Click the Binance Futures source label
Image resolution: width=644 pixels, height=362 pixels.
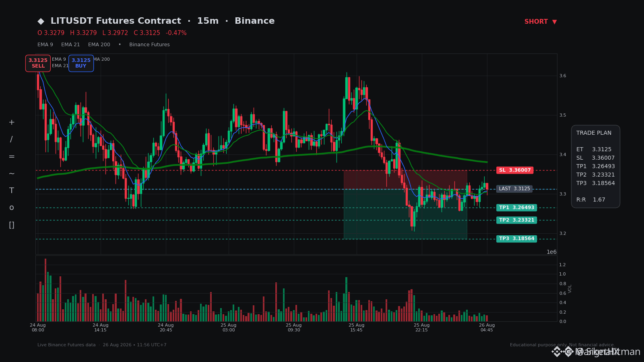click(149, 45)
